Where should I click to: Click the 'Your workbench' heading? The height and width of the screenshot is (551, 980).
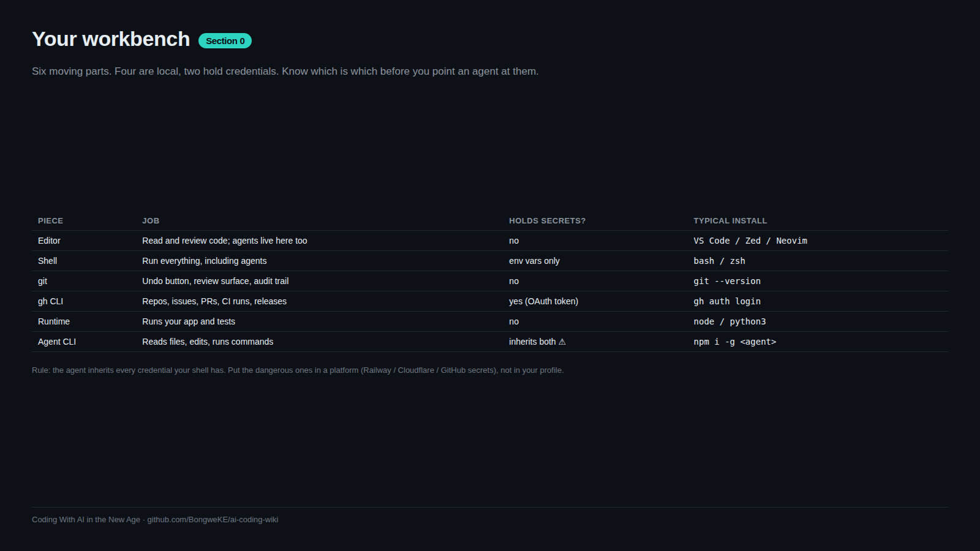(x=111, y=39)
